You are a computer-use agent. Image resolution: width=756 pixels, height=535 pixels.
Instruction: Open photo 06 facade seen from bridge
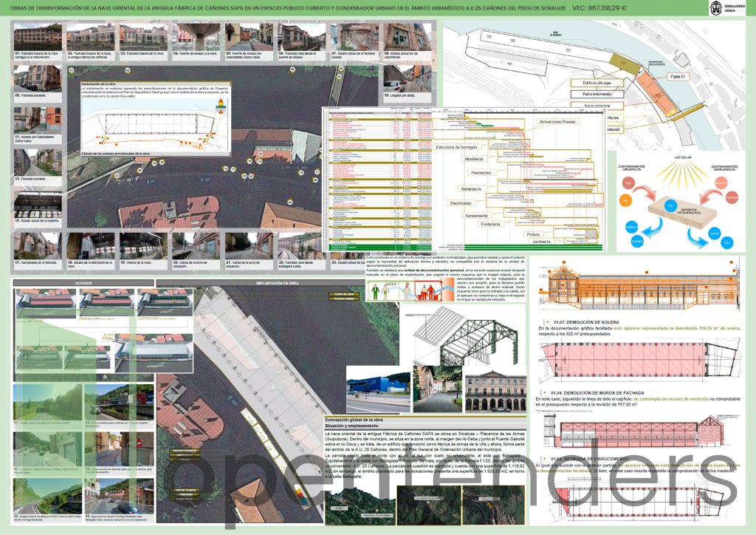point(302,37)
